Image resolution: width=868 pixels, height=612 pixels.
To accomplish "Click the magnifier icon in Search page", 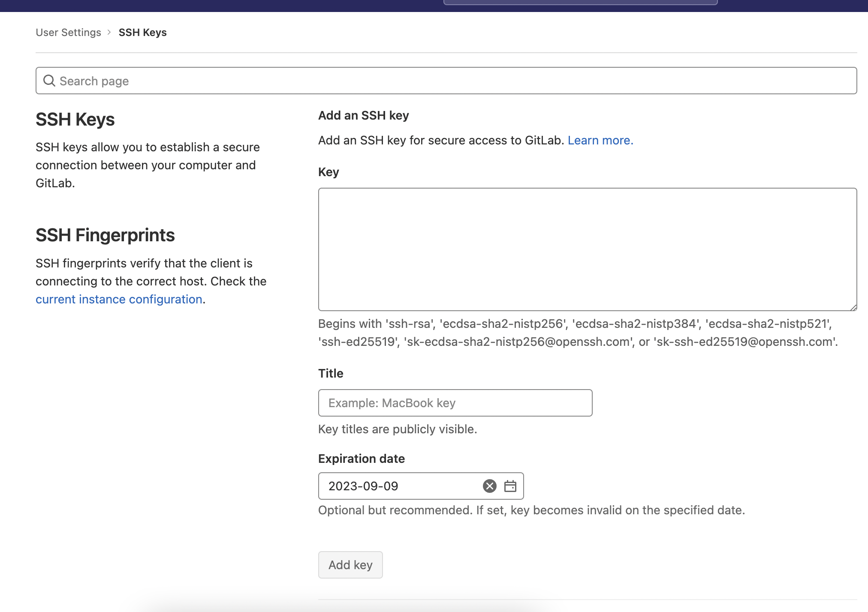I will 49,81.
